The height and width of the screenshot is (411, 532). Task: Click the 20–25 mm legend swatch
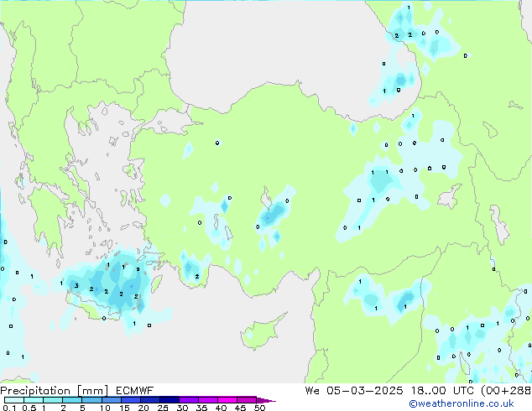pyautogui.click(x=150, y=400)
